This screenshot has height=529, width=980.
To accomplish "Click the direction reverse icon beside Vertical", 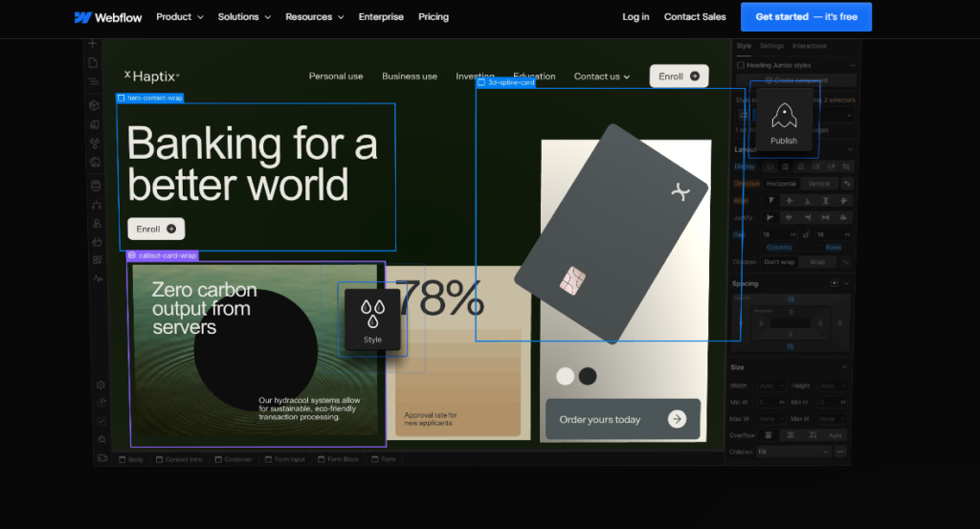I will (x=847, y=184).
